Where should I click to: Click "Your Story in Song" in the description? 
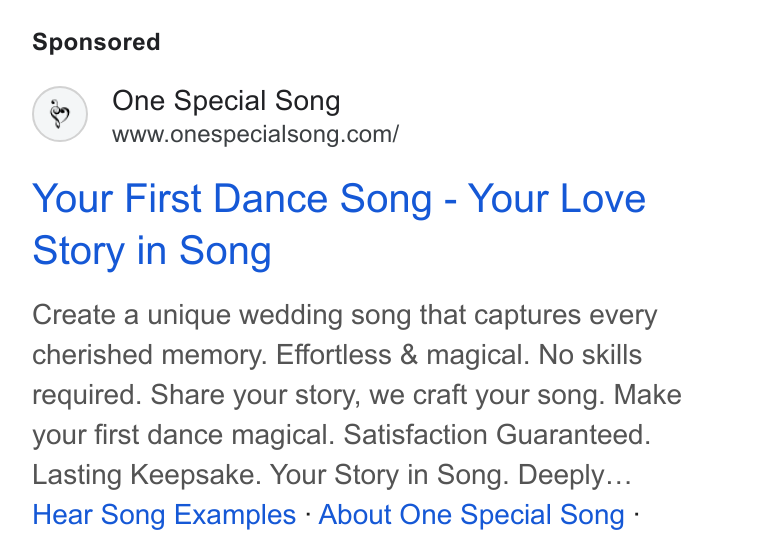click(x=389, y=475)
